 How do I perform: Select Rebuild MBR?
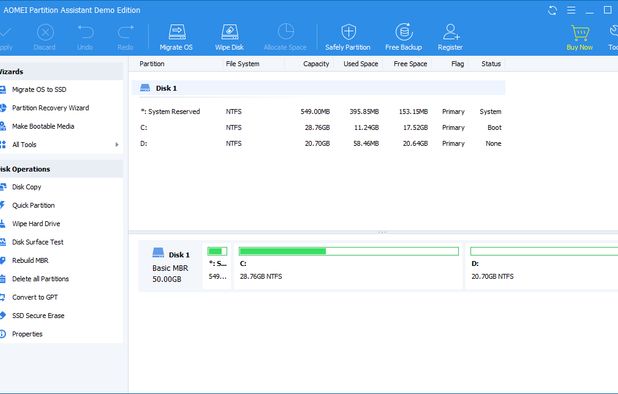(x=30, y=260)
